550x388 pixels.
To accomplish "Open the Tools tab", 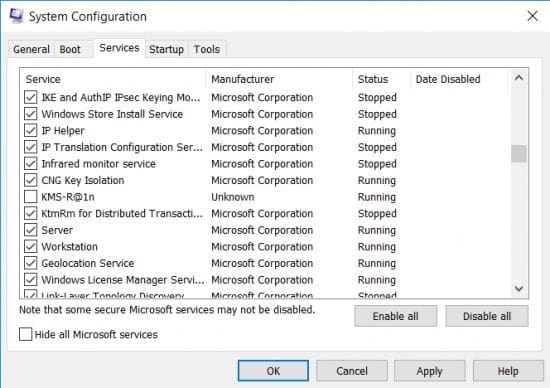I will coord(207,49).
